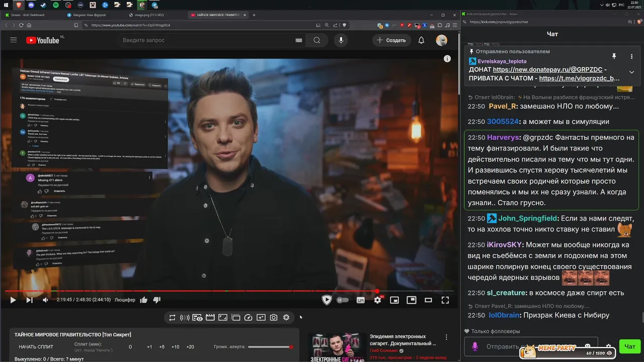Open Discord from the taskbar
The width and height of the screenshot is (644, 362).
[31, 5]
